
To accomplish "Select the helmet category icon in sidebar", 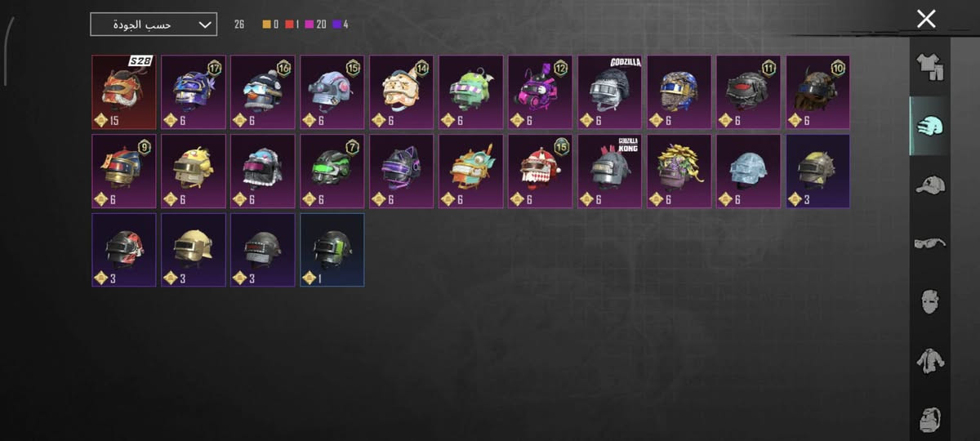I will (x=929, y=127).
